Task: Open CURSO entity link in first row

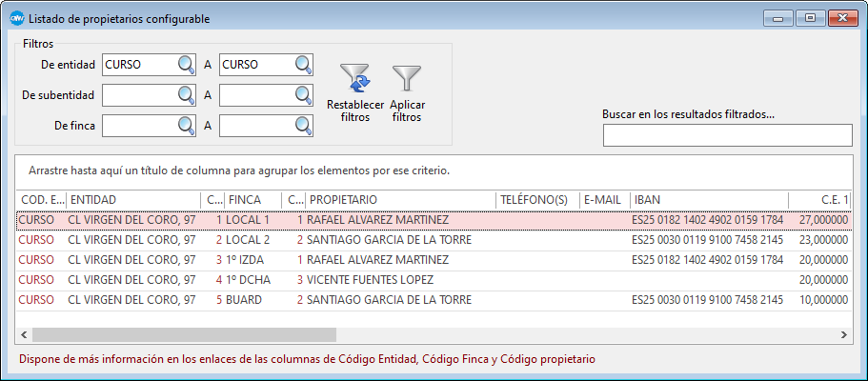Action: pos(36,220)
